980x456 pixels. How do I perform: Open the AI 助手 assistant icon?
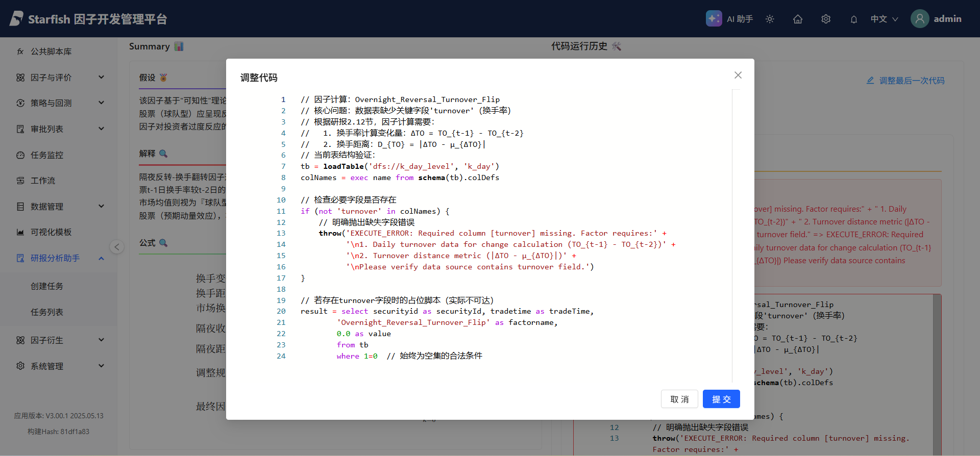pyautogui.click(x=714, y=19)
